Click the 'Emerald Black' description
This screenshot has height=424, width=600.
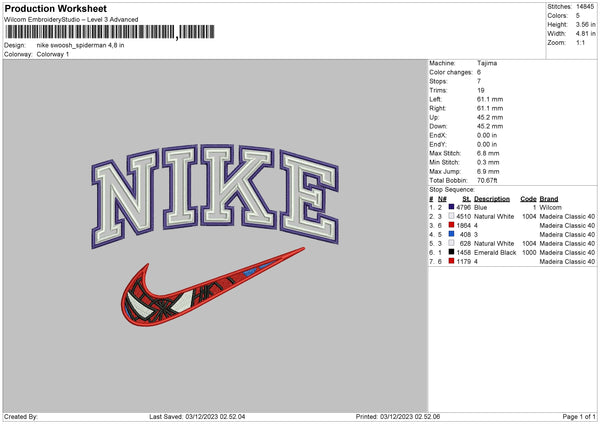pos(495,252)
